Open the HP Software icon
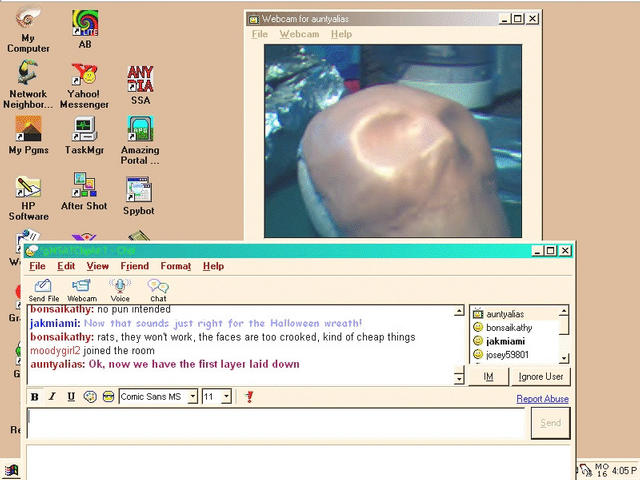Viewport: 640px width, 480px height. 29,198
